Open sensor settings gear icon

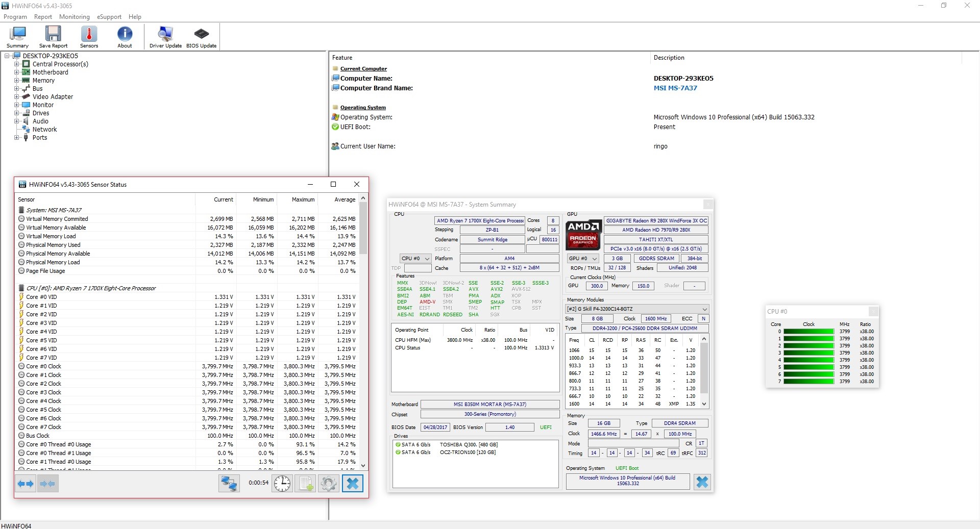(x=329, y=483)
